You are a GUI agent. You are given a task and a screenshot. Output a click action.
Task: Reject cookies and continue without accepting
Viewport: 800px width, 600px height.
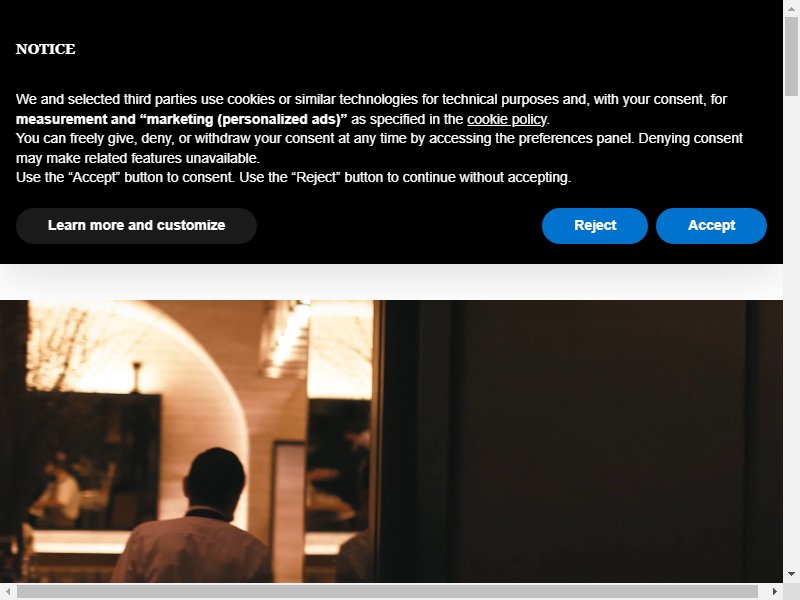[595, 226]
